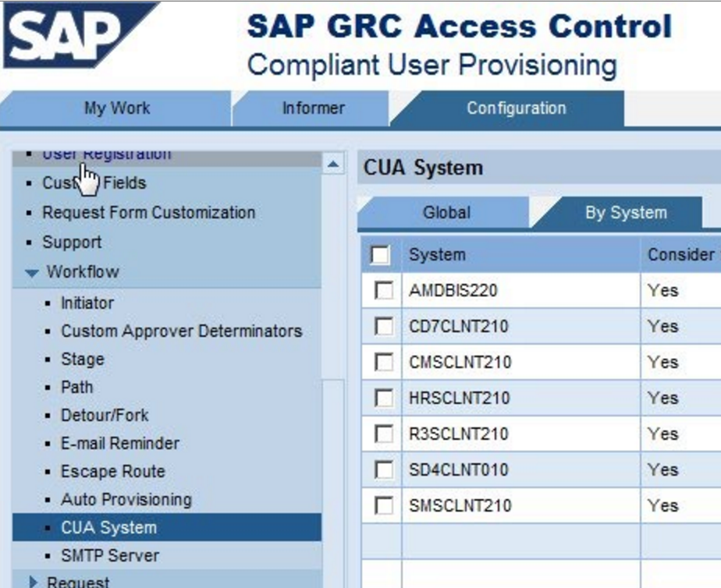721x588 pixels.
Task: Select the Global tab
Action: tap(446, 212)
